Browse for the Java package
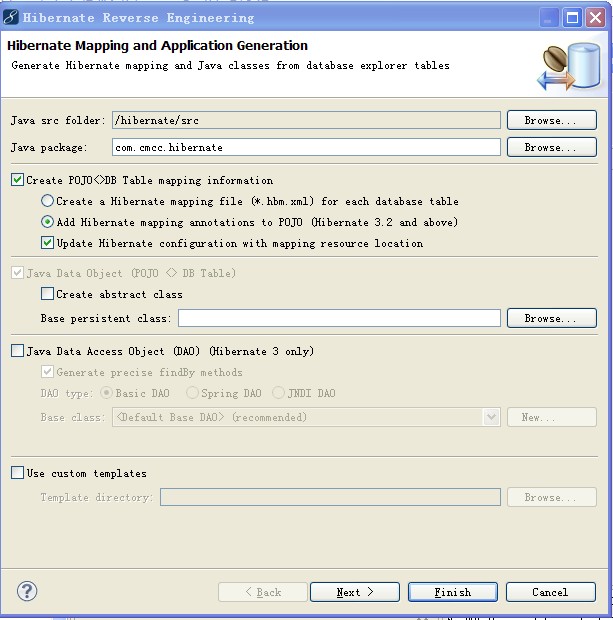This screenshot has height=620, width=613. [x=552, y=147]
